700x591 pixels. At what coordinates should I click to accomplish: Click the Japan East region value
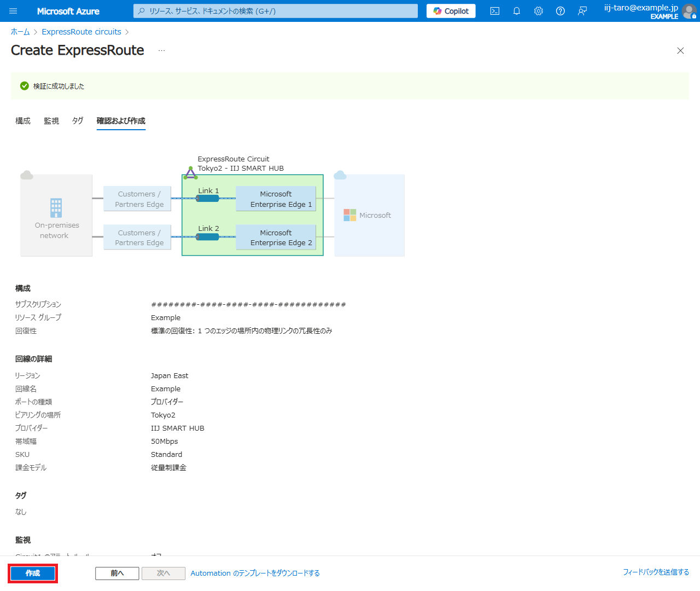point(170,375)
